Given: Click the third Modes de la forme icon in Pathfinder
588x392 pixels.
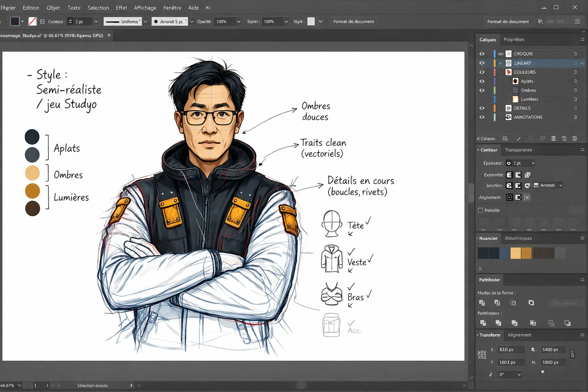Looking at the screenshot, I should (x=513, y=303).
